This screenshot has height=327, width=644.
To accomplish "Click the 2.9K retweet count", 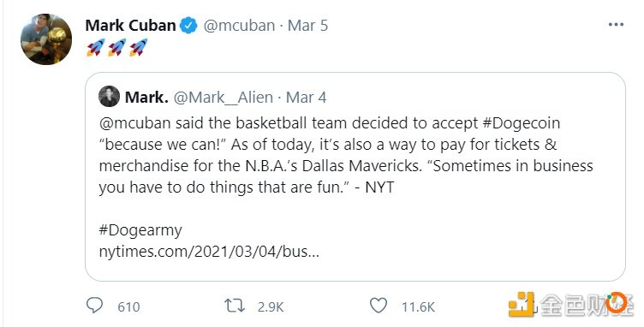I will click(271, 307).
